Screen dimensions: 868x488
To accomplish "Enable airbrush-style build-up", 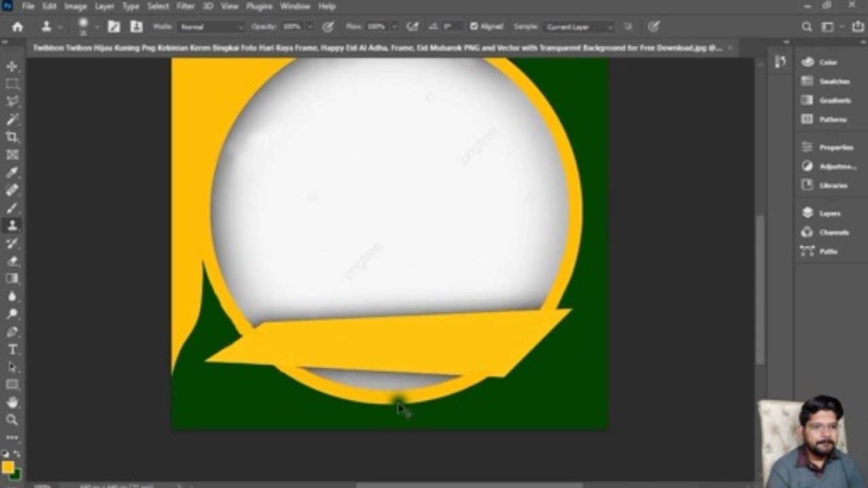I will click(x=412, y=26).
